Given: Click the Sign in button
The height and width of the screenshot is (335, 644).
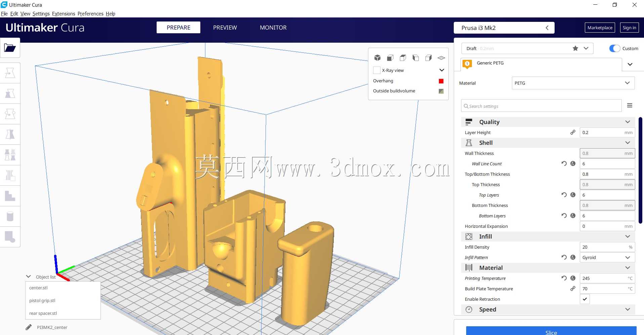Looking at the screenshot, I should point(629,28).
